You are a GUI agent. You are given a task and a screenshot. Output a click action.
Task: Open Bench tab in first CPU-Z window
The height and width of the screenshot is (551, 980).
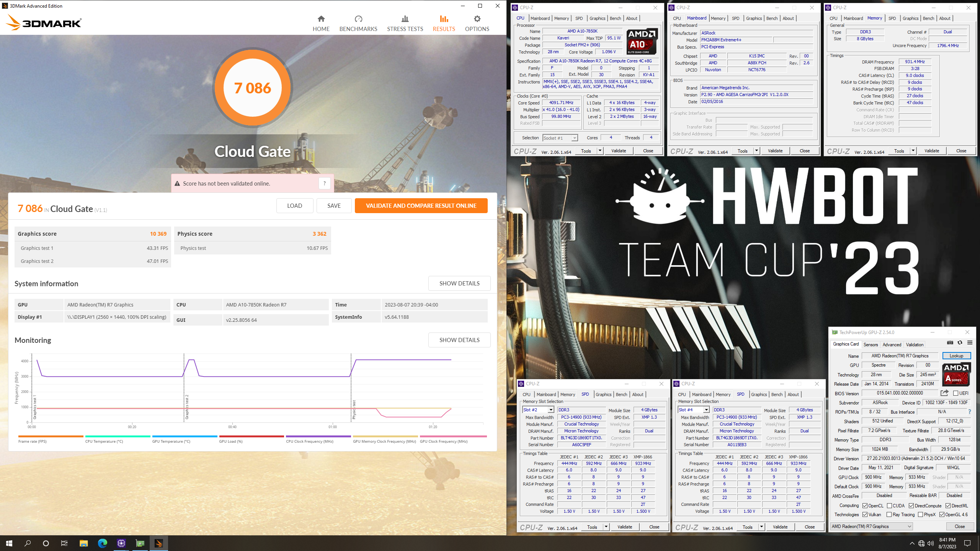615,18
